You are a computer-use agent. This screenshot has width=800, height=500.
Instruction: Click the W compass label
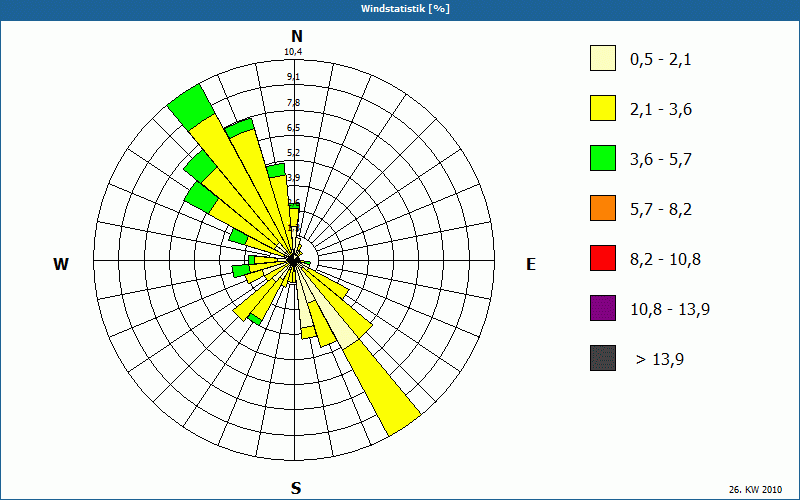61,264
